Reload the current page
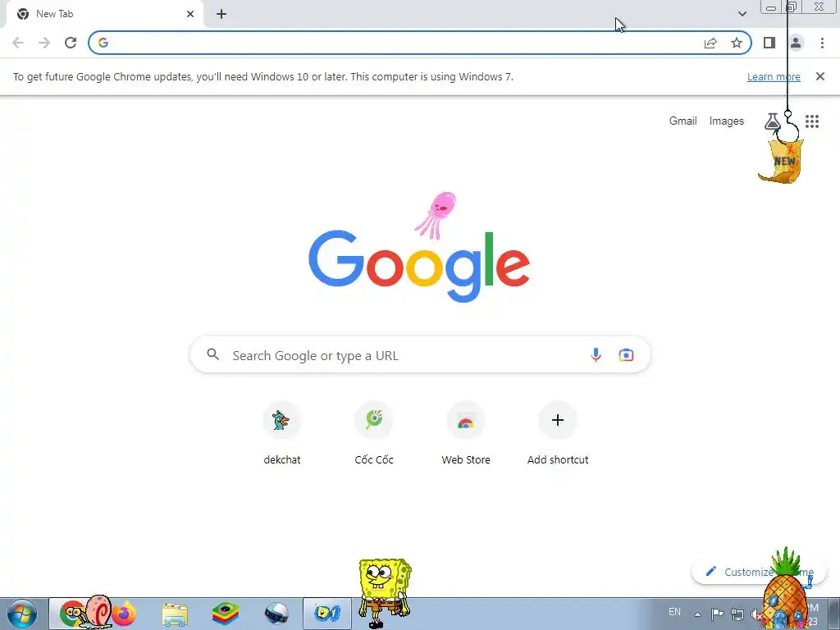840x630 pixels. pyautogui.click(x=71, y=43)
